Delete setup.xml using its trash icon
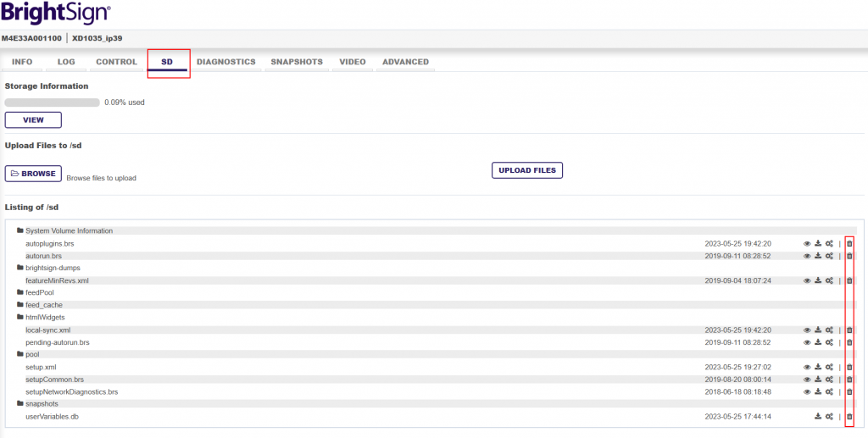 pos(849,367)
